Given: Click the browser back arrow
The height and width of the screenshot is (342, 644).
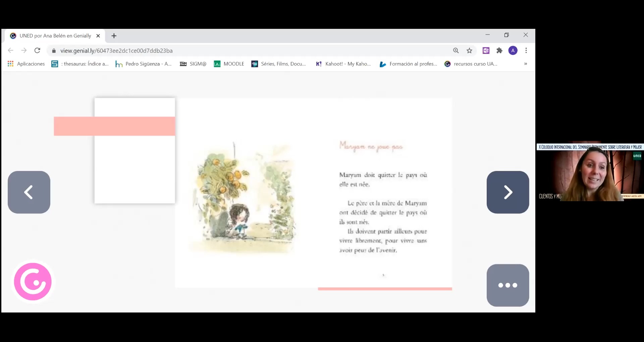Looking at the screenshot, I should (x=11, y=51).
